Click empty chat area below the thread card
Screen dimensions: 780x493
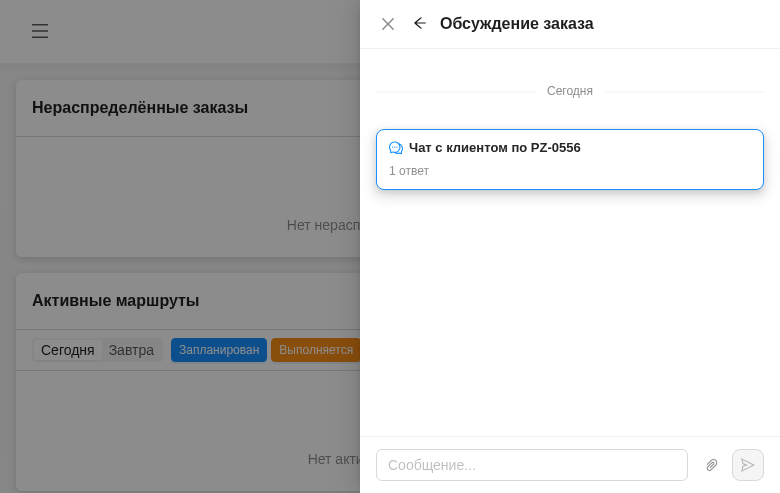(570, 310)
